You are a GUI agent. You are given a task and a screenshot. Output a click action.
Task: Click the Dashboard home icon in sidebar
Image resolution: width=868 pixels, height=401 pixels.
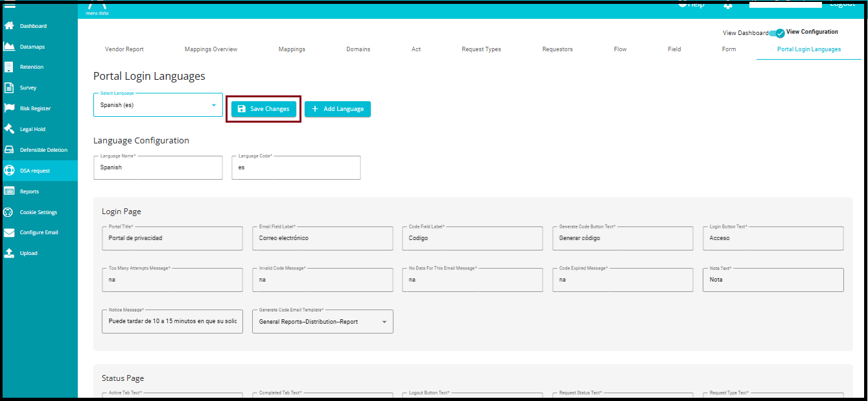(x=9, y=26)
